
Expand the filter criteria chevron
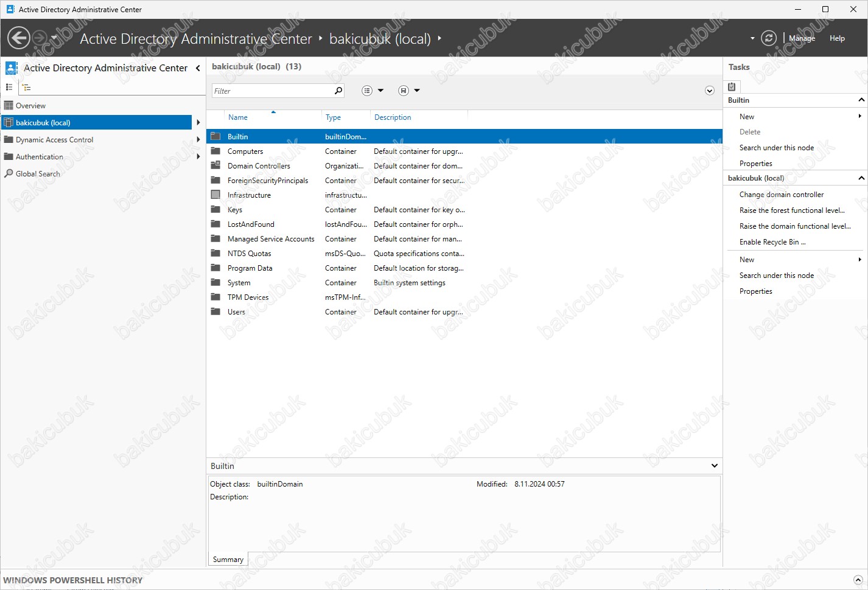pos(709,91)
